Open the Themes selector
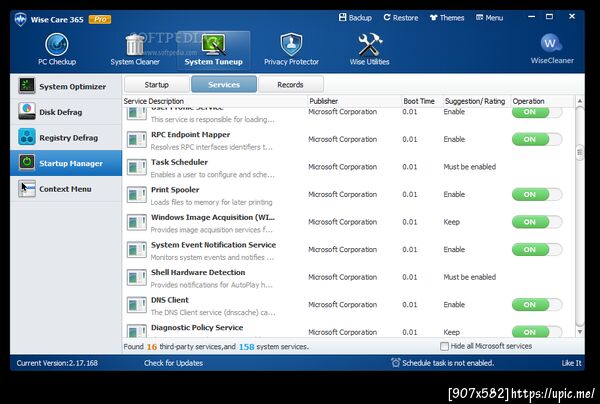Screen dimensions: 600x404 tap(447, 18)
